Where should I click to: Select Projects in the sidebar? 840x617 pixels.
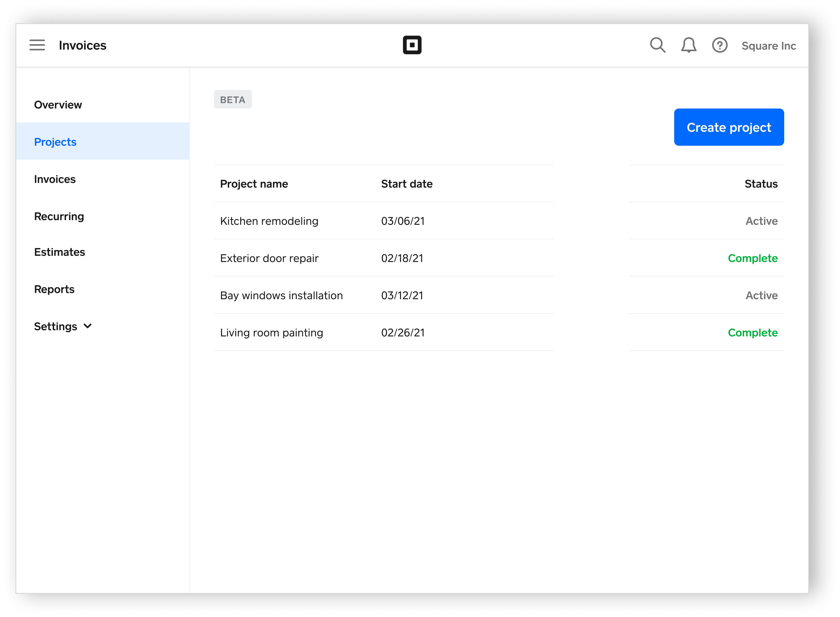pyautogui.click(x=55, y=142)
